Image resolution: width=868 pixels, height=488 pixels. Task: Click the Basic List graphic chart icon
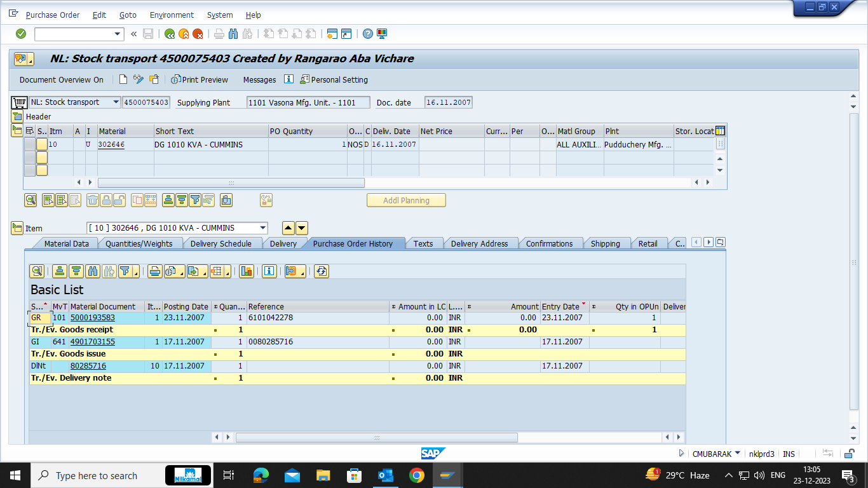click(247, 271)
